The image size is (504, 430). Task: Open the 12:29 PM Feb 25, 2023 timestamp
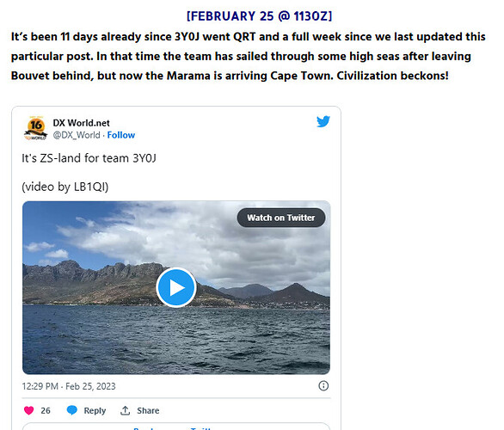click(x=69, y=386)
